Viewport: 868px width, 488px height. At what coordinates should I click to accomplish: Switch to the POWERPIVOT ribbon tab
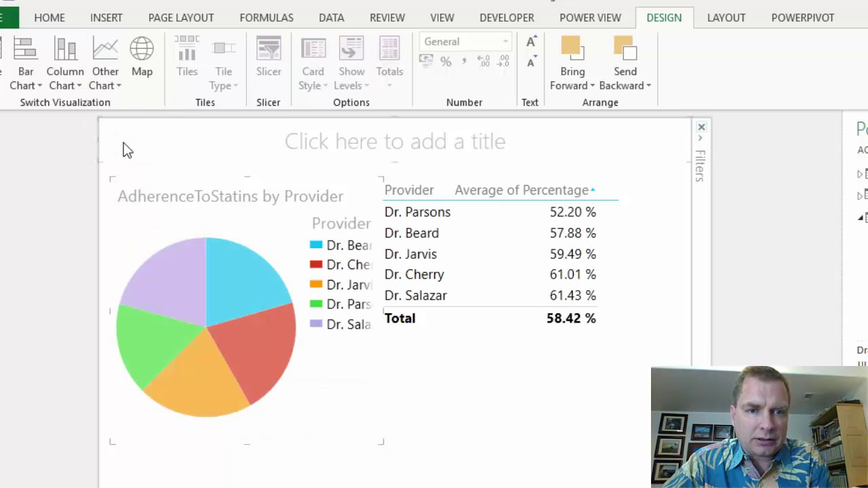pos(802,18)
